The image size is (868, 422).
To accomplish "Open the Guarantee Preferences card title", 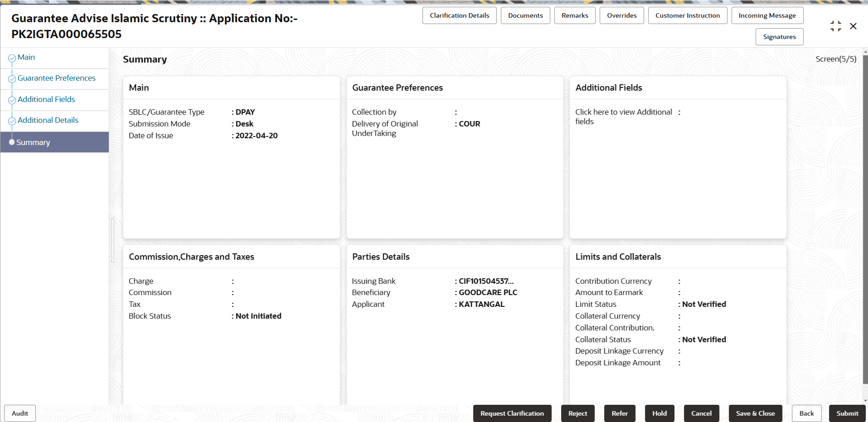I will tap(398, 88).
